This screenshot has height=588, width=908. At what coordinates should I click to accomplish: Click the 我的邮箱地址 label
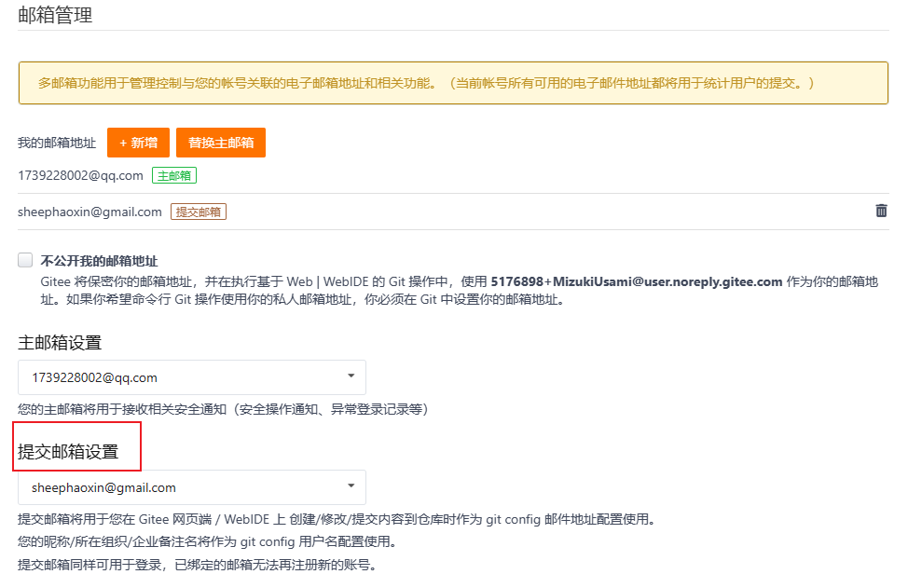tap(57, 143)
